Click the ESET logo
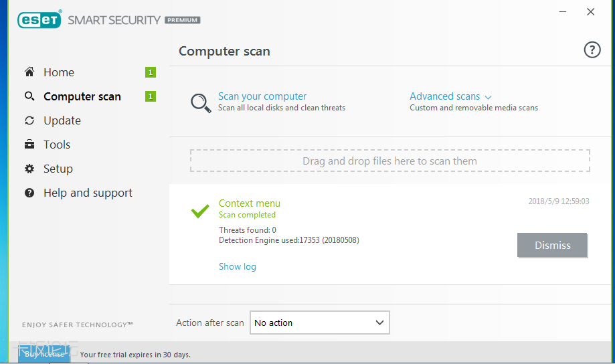 point(39,19)
